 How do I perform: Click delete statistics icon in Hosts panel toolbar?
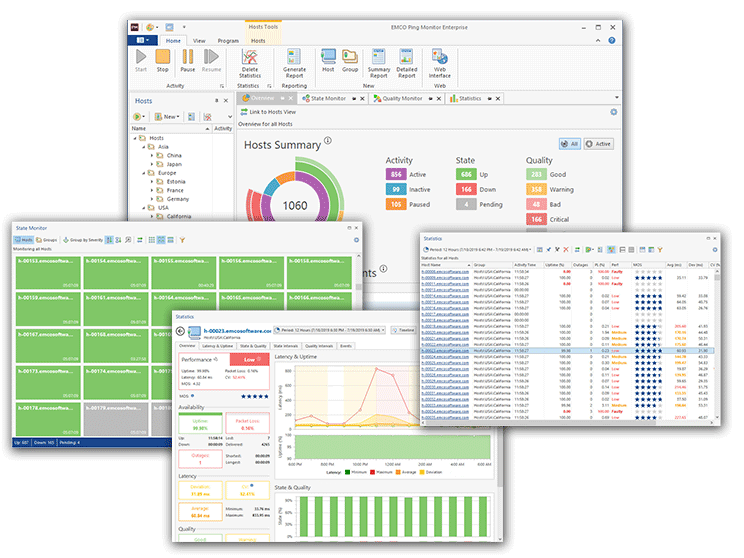pos(207,117)
